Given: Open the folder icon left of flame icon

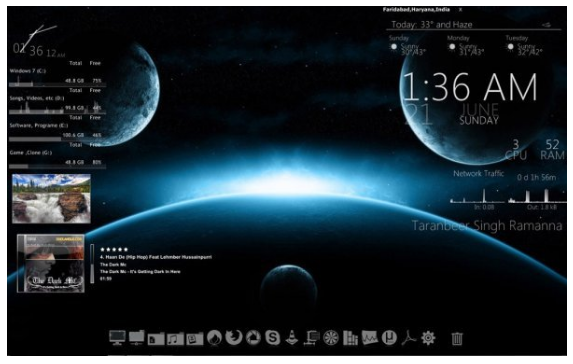Looking at the screenshot, I should pyautogui.click(x=195, y=339).
